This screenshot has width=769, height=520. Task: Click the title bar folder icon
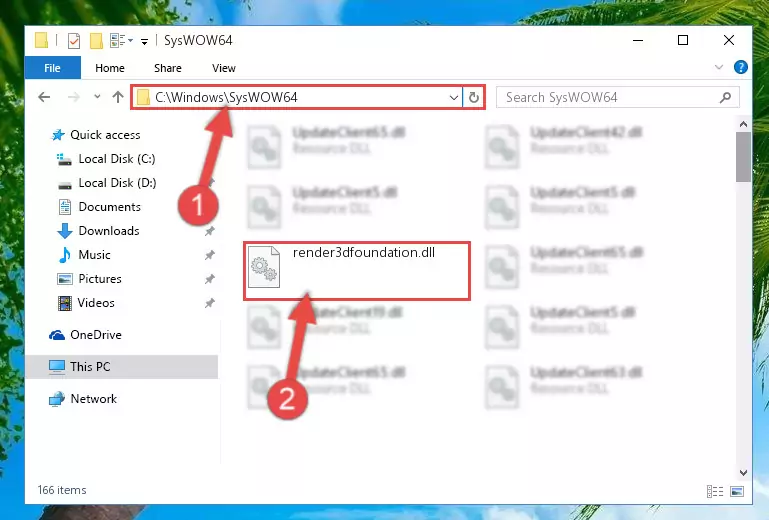[x=42, y=41]
